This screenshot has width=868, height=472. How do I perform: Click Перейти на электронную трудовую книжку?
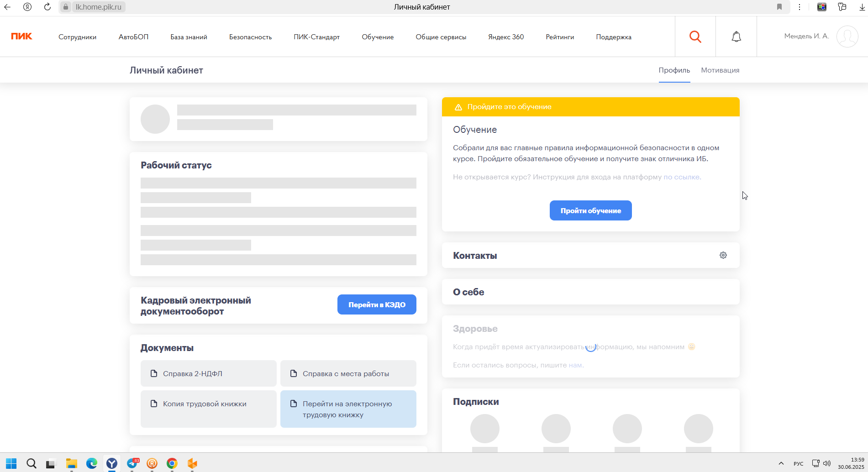tap(348, 409)
